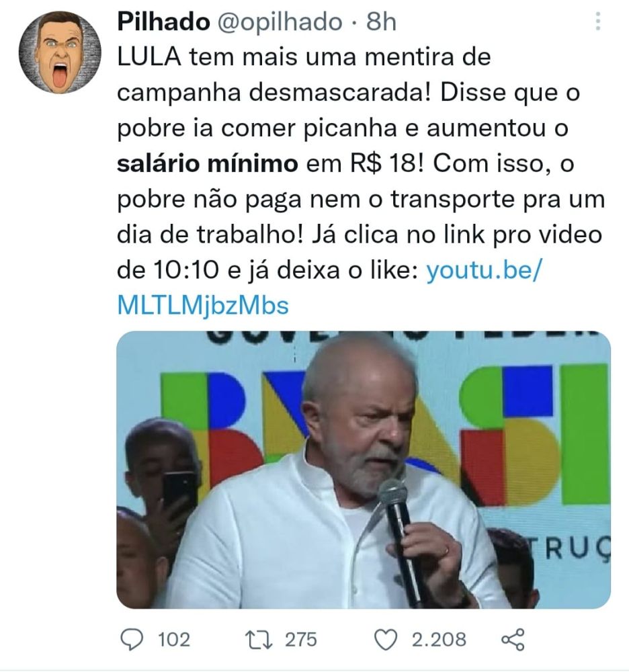Open the attached photo of man with microphone
Viewport: 629px width, 672px height.
(364, 470)
